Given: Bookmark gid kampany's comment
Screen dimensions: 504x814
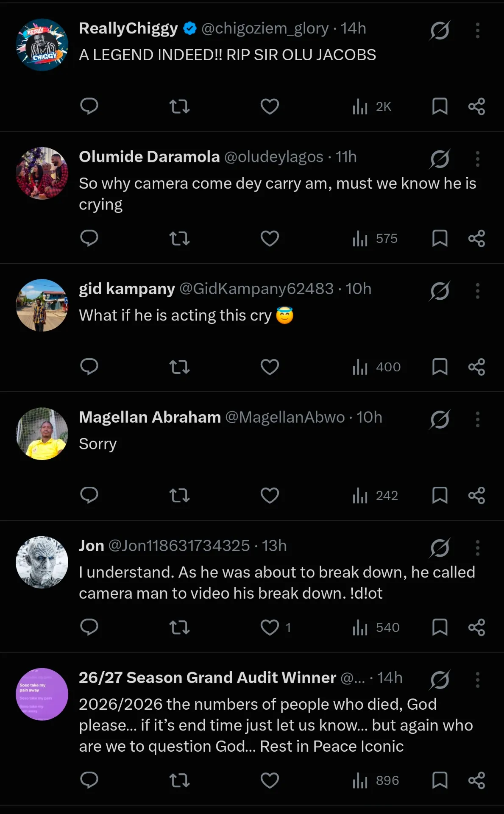Looking at the screenshot, I should tap(440, 367).
